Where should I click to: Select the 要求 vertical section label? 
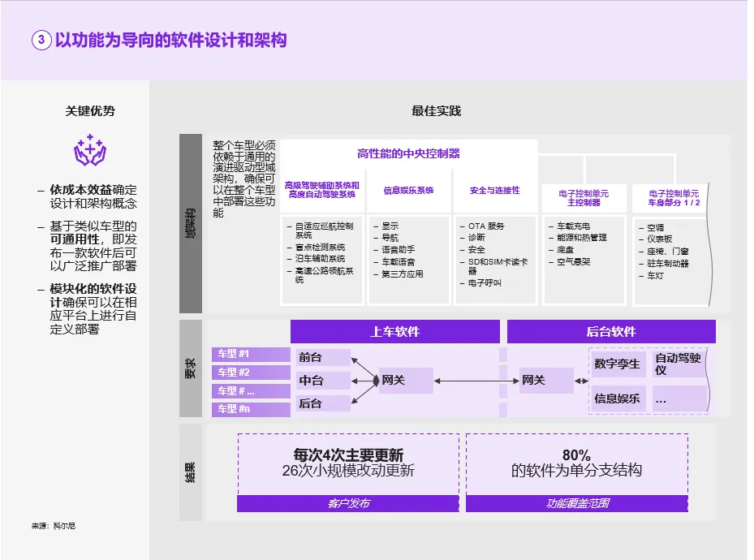(x=190, y=368)
